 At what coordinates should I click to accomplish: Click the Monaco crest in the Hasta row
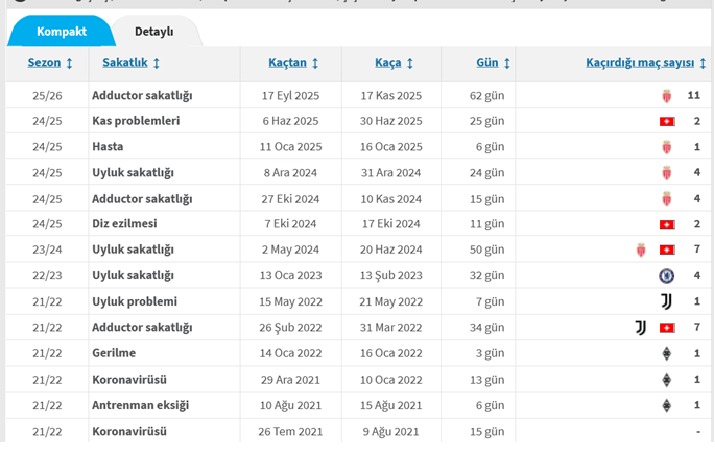tap(667, 147)
